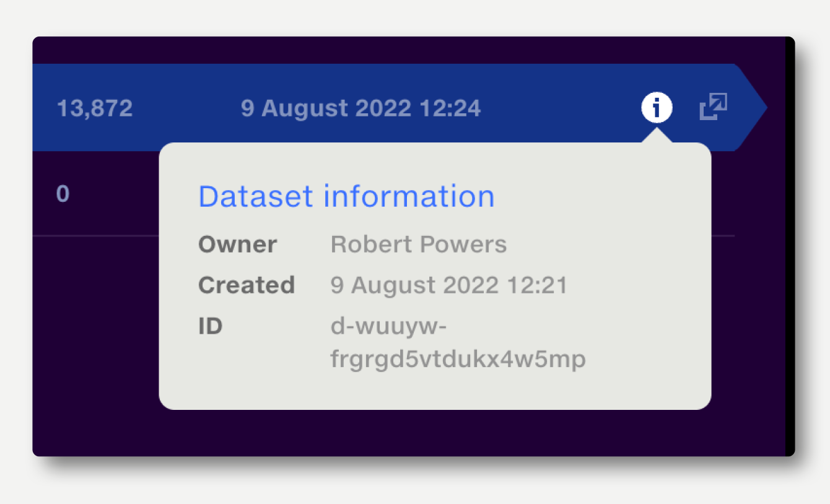
Task: Select the owner name Robert Powers
Action: tap(419, 245)
